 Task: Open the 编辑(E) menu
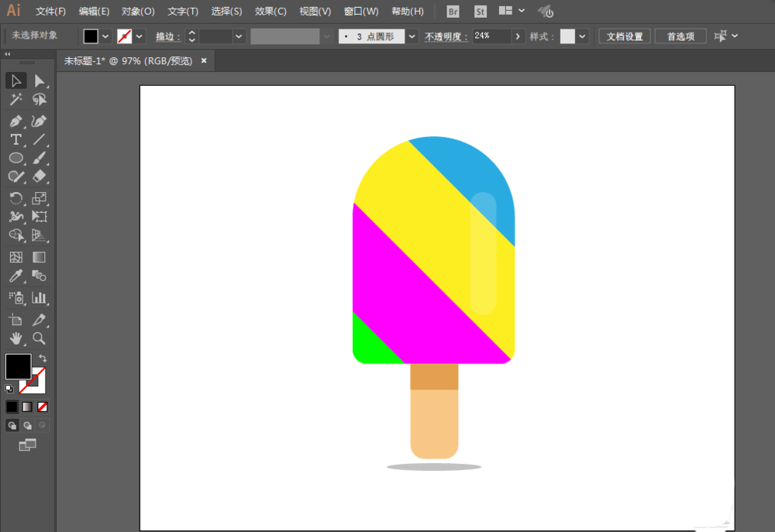(x=94, y=11)
